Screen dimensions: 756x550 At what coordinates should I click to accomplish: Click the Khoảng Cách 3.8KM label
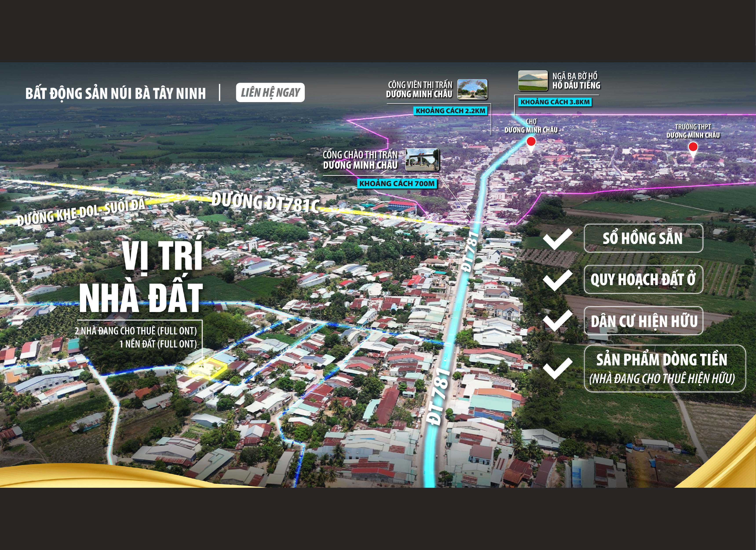555,102
